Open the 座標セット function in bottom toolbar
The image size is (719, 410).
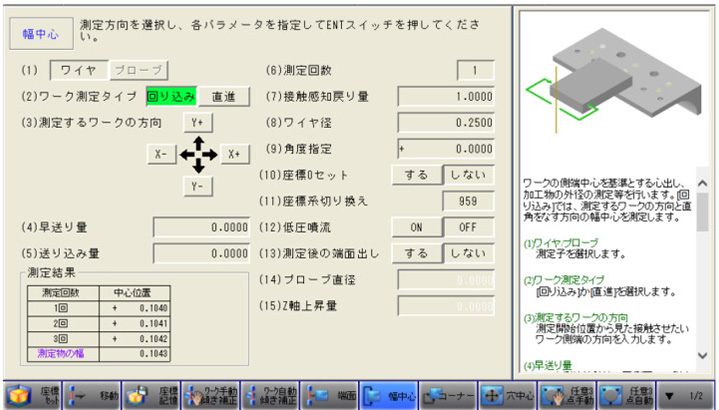(x=33, y=395)
